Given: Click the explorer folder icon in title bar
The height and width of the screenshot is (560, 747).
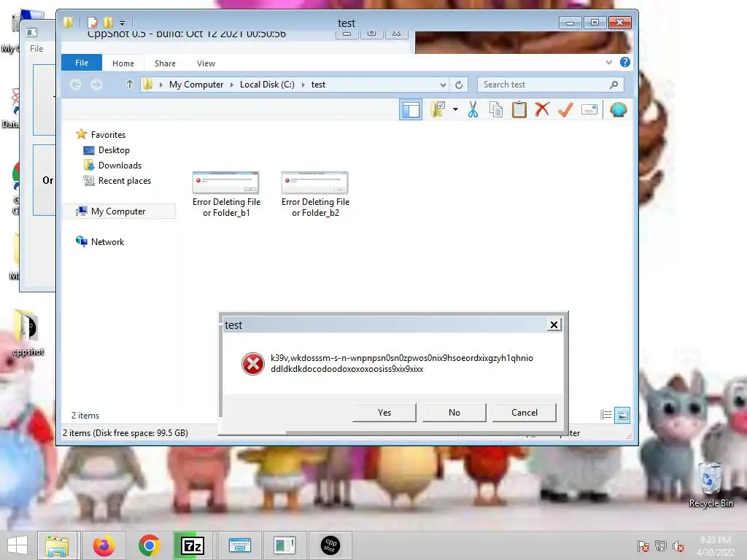Looking at the screenshot, I should (x=68, y=23).
